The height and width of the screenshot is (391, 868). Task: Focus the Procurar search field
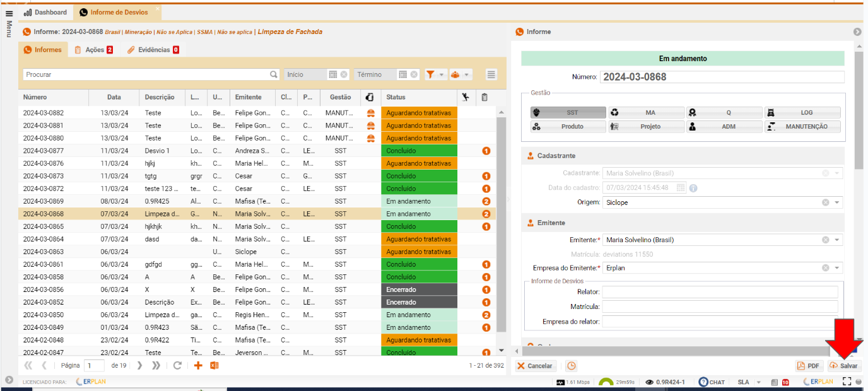coord(147,74)
